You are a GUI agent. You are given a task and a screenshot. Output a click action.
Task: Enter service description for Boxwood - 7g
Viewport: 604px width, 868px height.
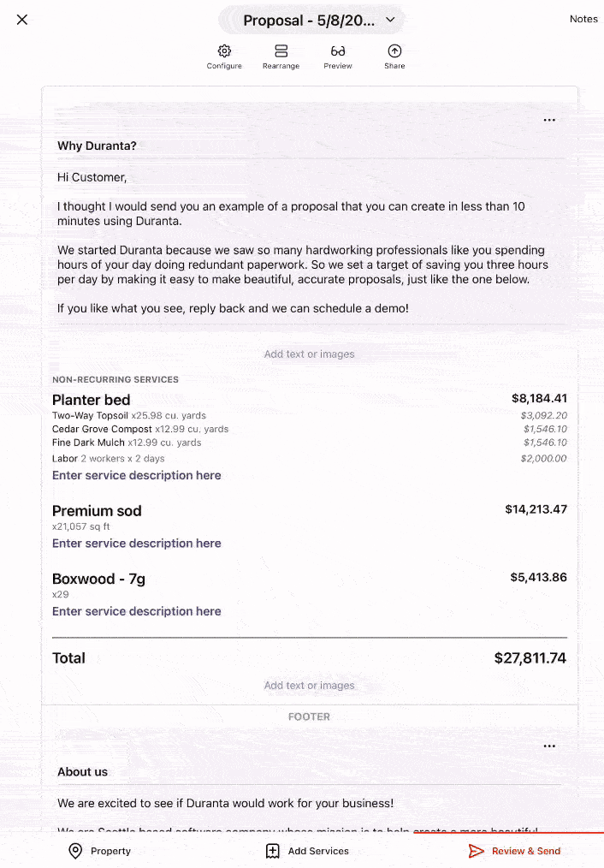pyautogui.click(x=137, y=611)
